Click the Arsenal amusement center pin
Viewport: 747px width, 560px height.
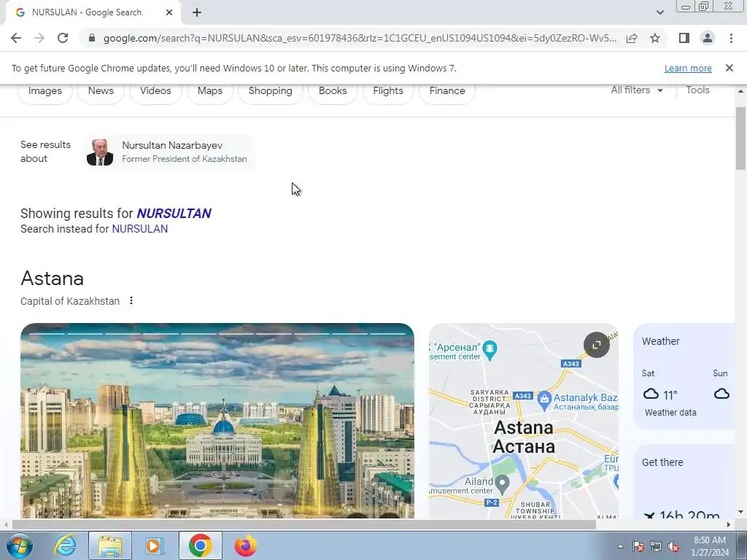click(489, 349)
